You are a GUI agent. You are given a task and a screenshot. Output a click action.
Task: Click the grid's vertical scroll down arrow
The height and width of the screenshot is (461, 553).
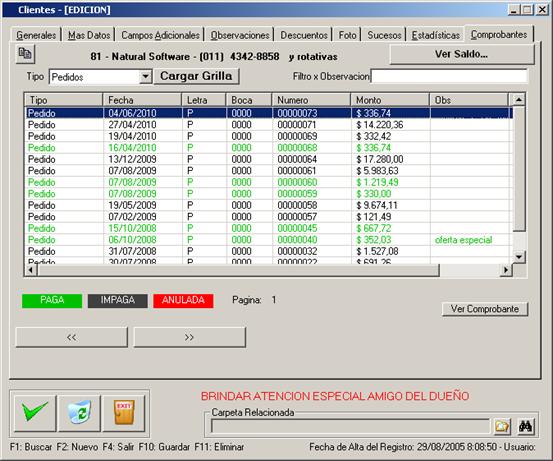click(519, 256)
